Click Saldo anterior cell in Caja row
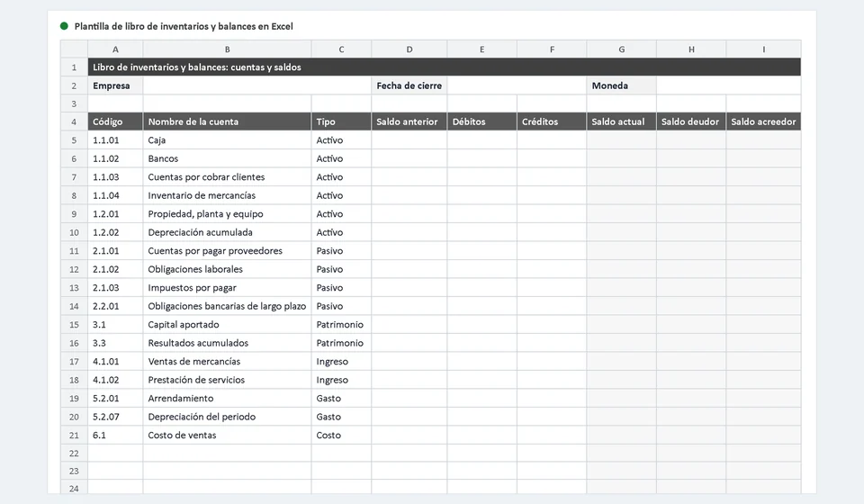The width and height of the screenshot is (864, 504). point(409,140)
